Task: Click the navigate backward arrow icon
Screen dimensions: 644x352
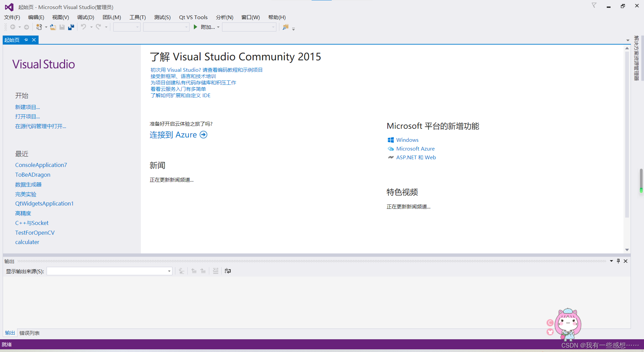Action: [13, 27]
